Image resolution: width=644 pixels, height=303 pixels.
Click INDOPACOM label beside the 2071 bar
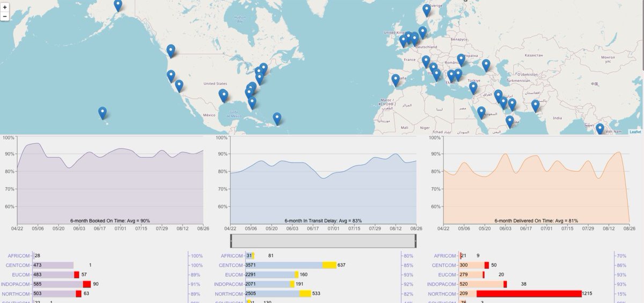229,284
